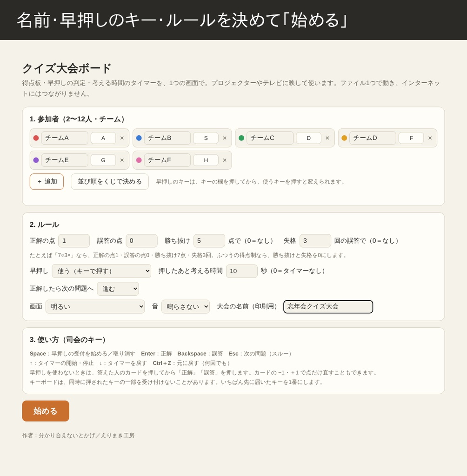Click the purple color dot of チームE
This screenshot has height=476, width=467.
36,160
